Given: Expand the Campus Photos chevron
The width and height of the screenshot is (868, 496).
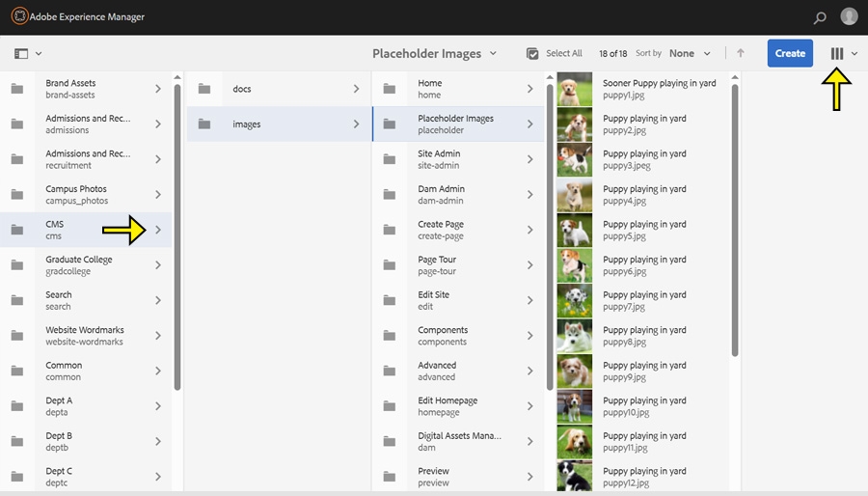Looking at the screenshot, I should pyautogui.click(x=158, y=194).
